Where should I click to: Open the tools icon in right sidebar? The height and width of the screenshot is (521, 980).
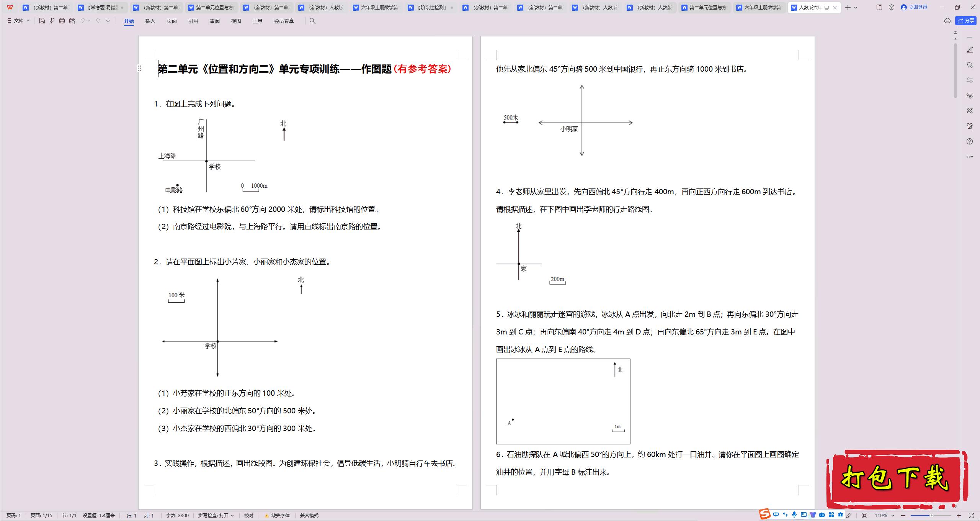coord(970,111)
